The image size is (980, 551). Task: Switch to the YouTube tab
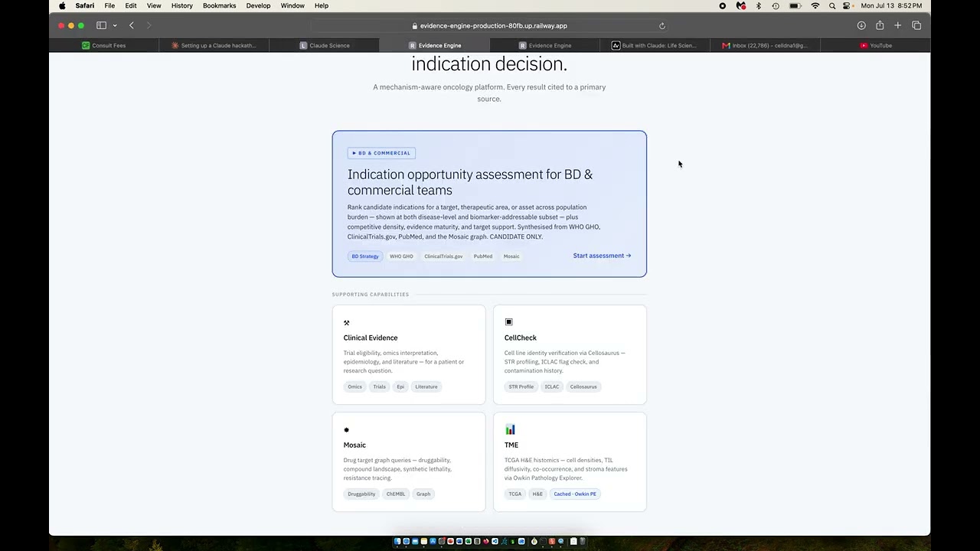coord(875,45)
